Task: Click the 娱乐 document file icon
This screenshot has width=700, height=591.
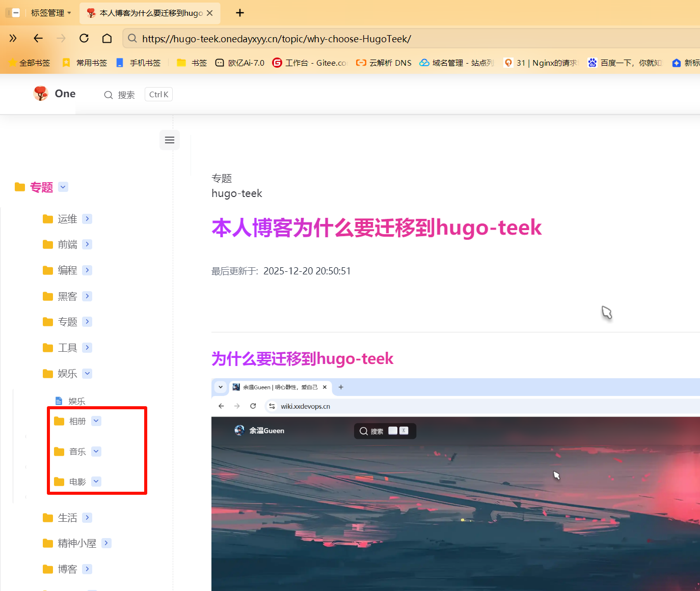Action: coord(59,401)
